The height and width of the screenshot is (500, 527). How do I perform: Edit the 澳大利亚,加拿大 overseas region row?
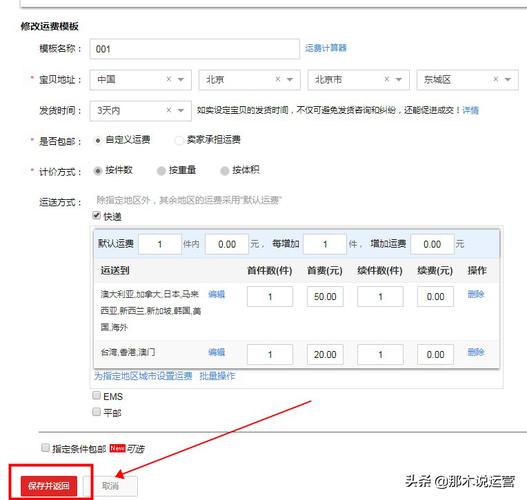coord(216,294)
